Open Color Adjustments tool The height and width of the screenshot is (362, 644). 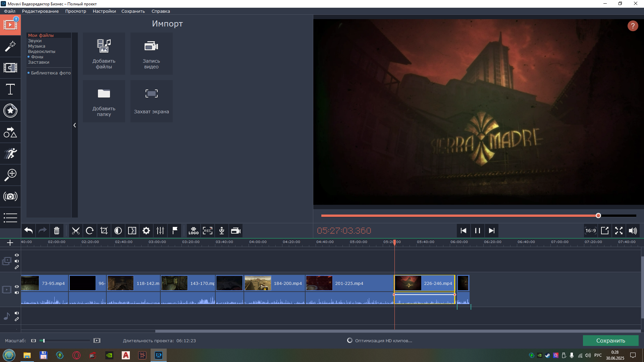(118, 231)
